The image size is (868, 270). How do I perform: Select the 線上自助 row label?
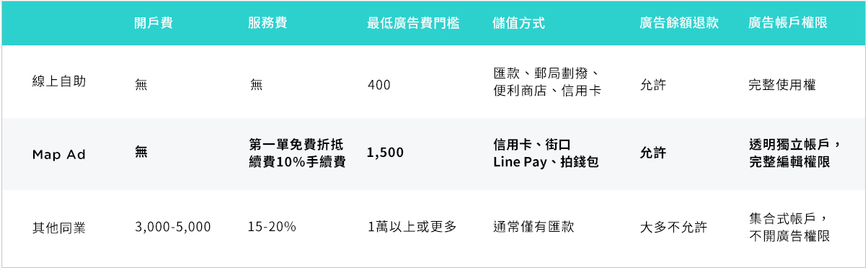coord(59,81)
